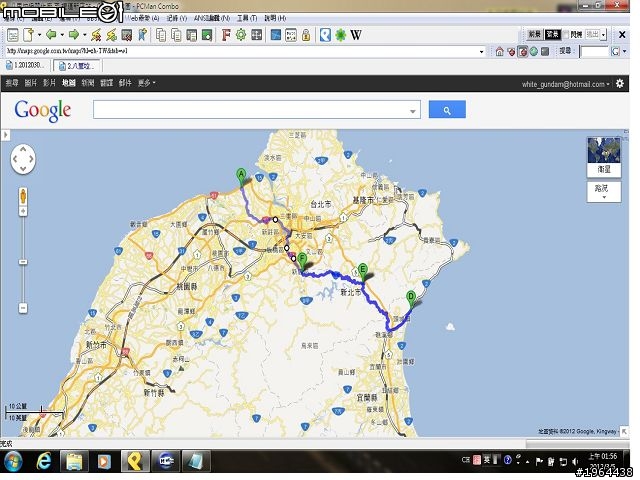Open Internet Explorer from the taskbar

coord(44,461)
